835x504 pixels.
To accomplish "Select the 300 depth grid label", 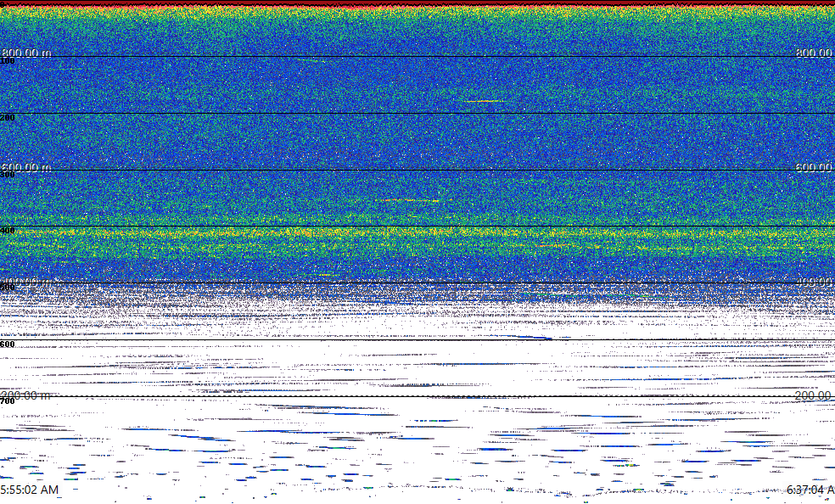I will [8, 175].
